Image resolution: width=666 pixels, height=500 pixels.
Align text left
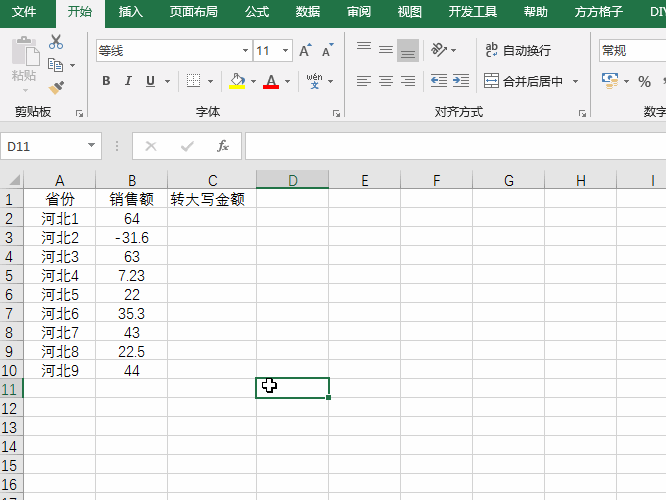pos(364,81)
